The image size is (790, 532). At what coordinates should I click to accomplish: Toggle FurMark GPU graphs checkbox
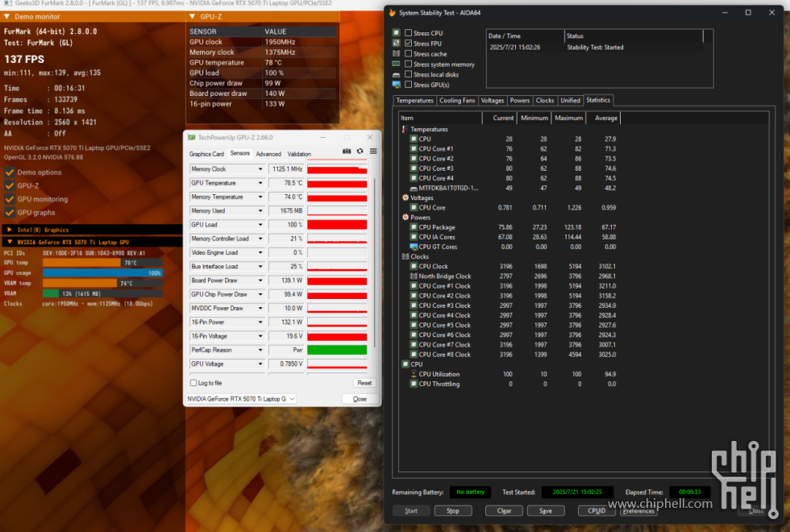[x=10, y=213]
